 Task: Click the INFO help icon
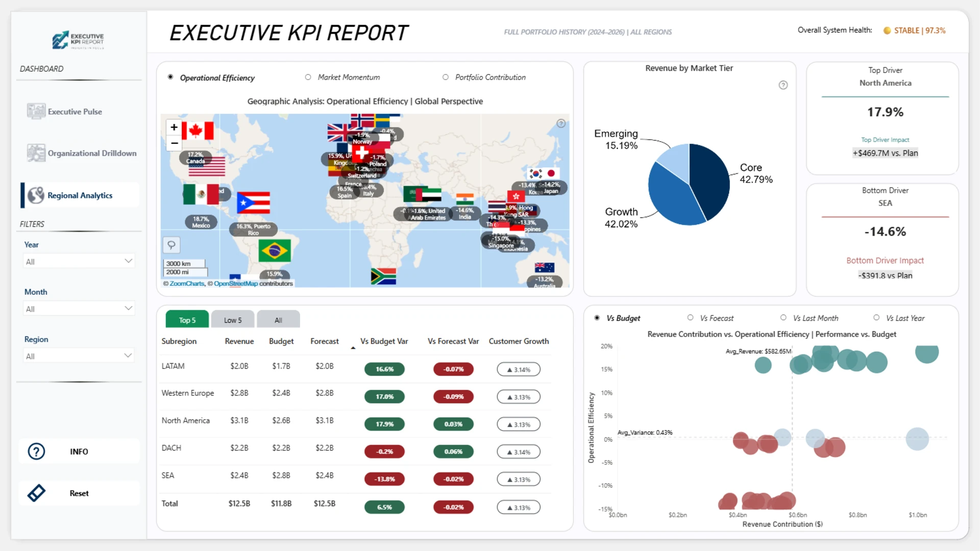click(36, 451)
